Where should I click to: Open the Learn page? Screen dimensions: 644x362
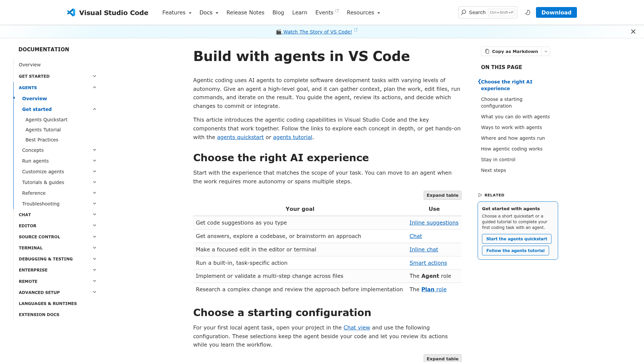(x=300, y=12)
